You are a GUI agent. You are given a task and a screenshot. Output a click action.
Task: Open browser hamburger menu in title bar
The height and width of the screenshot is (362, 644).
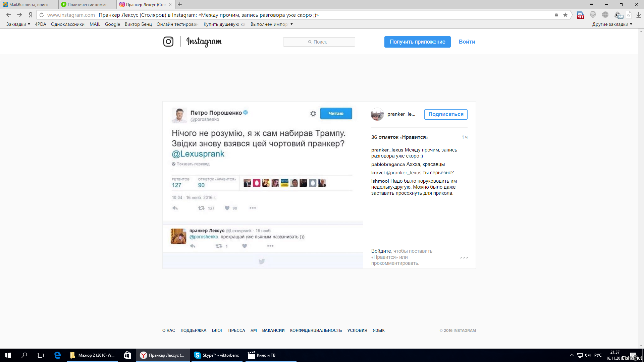(x=591, y=4)
